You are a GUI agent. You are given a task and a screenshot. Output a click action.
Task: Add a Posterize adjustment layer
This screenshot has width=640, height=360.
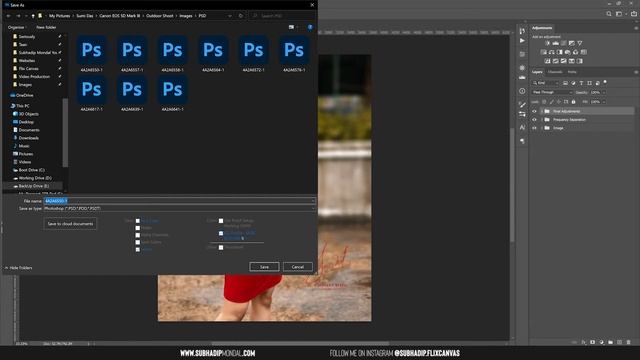pyautogui.click(x=556, y=61)
